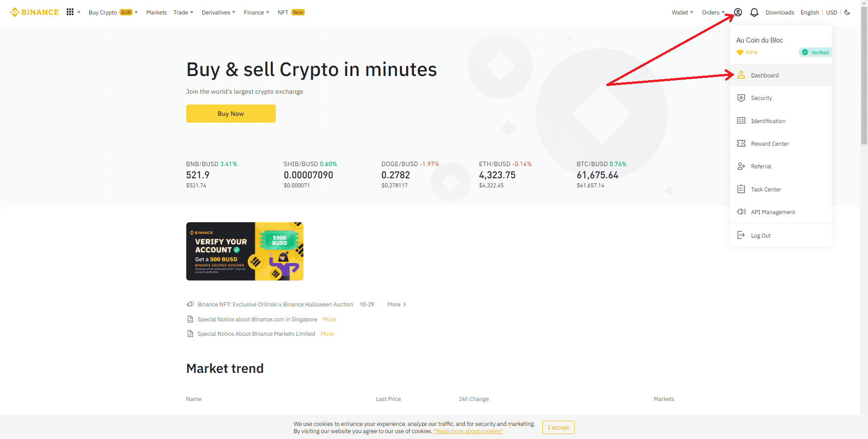
Task: Expand the Buy Crypto EUR dropdown
Action: coord(113,12)
